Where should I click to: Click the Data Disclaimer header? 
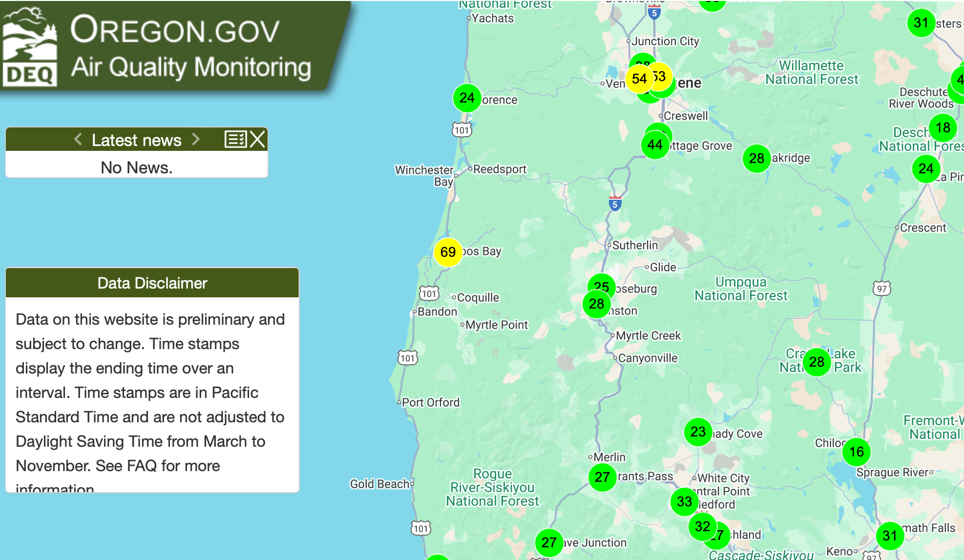(152, 283)
